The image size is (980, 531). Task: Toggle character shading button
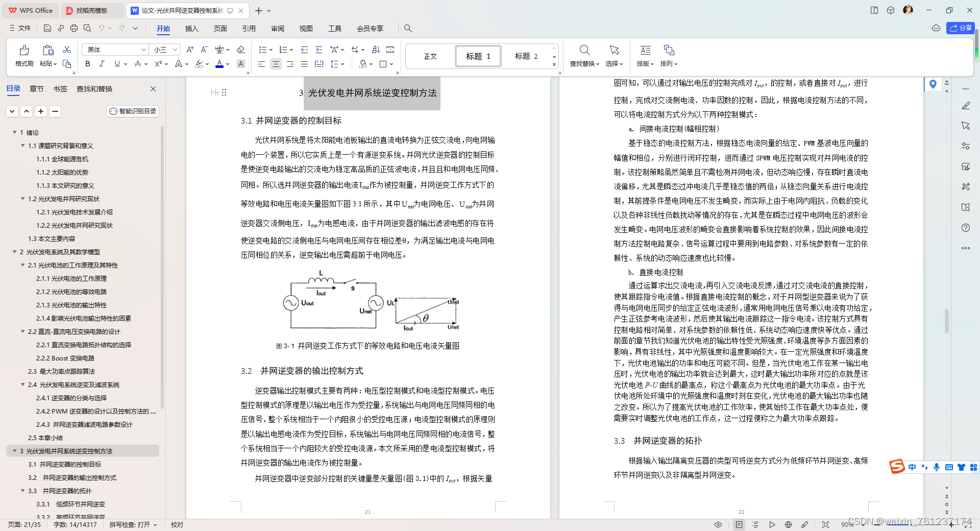241,64
